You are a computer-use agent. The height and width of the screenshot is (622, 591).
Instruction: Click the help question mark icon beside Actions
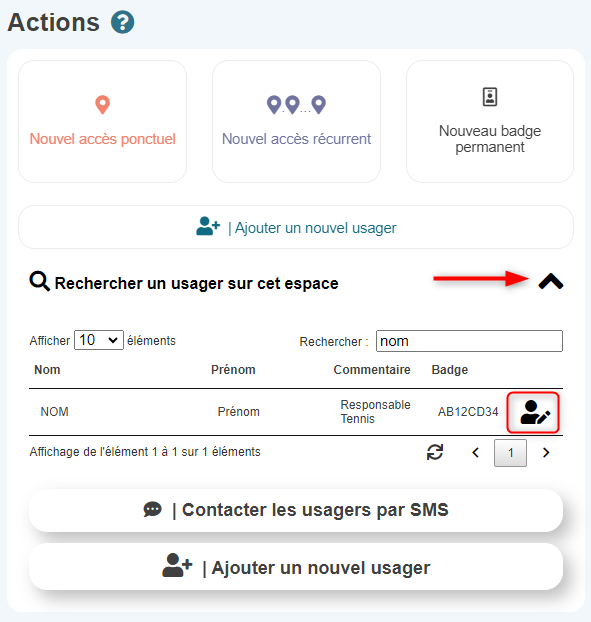point(122,22)
